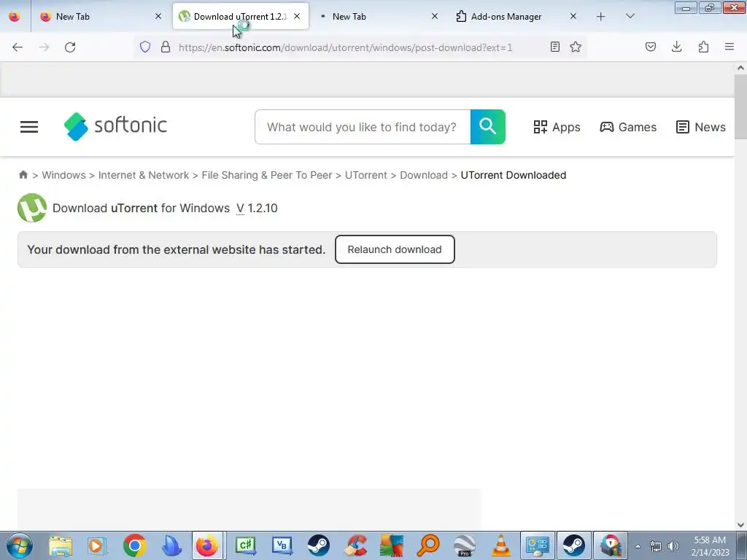This screenshot has height=560, width=747.
Task: Open UTorrent breadcrumb link
Action: tap(366, 175)
